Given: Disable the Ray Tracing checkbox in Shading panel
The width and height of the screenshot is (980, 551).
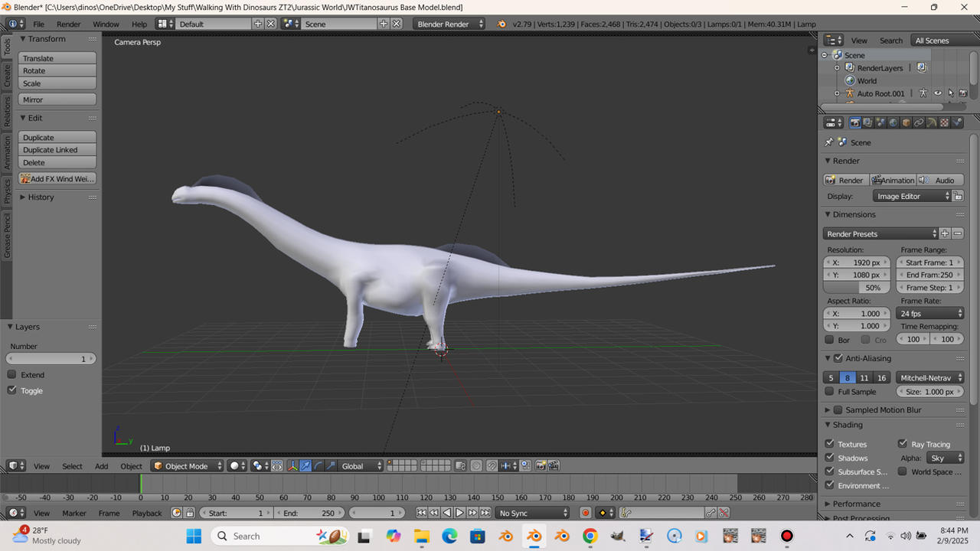Looking at the screenshot, I should pos(902,444).
